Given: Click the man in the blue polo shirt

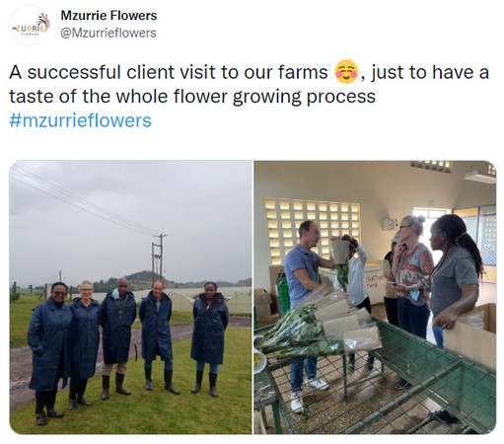Looking at the screenshot, I should pos(304,313).
